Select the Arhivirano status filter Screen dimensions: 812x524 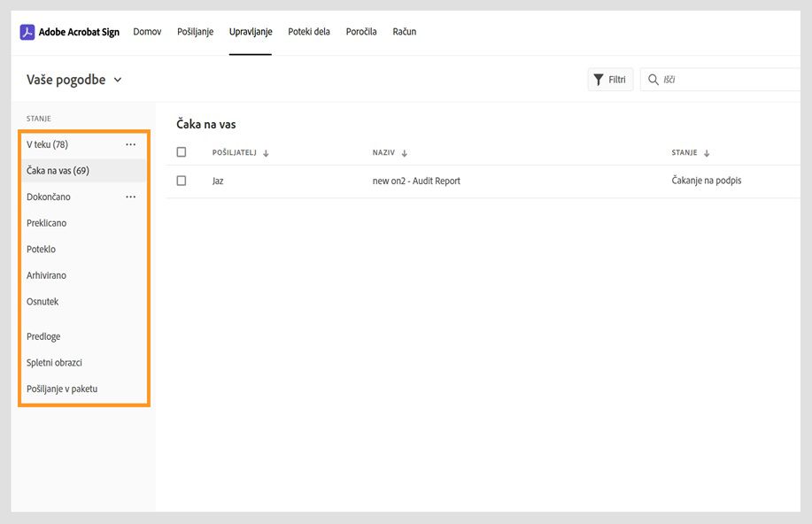(48, 275)
